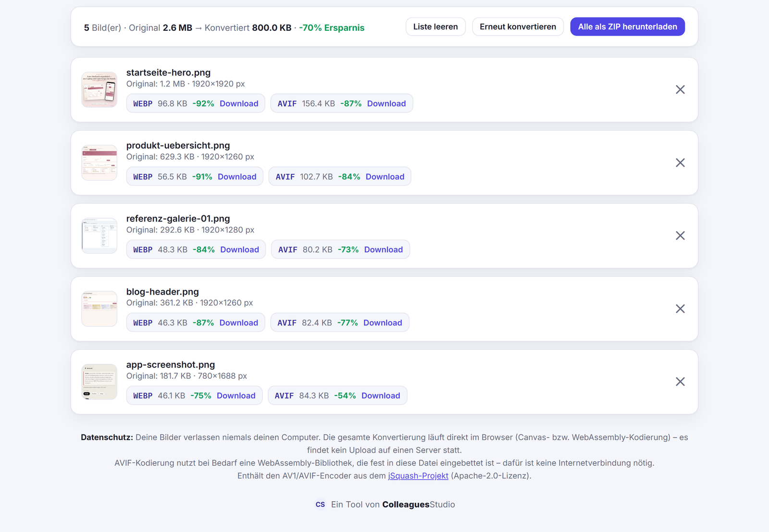Remove startseite-hero.png with its X icon
The width and height of the screenshot is (769, 532).
click(680, 89)
